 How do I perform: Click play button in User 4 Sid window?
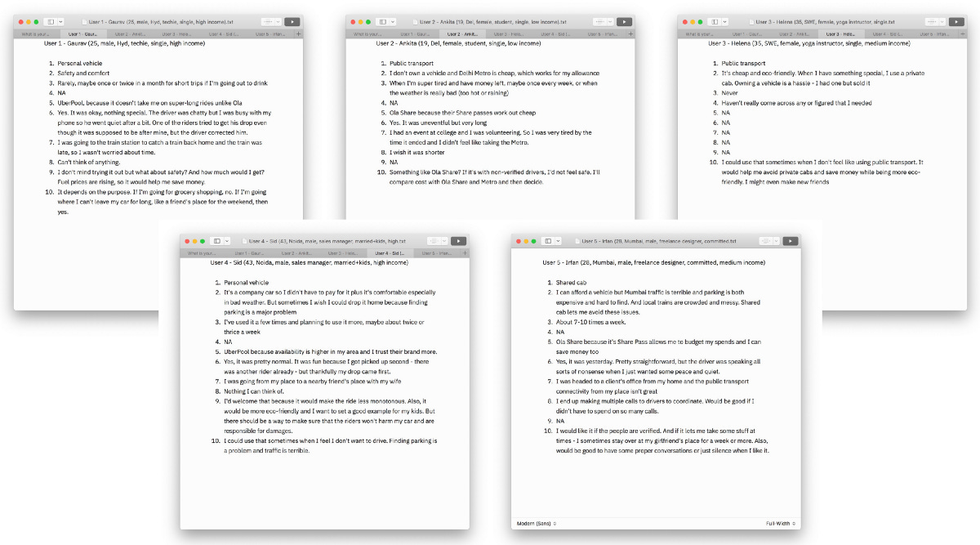(458, 241)
